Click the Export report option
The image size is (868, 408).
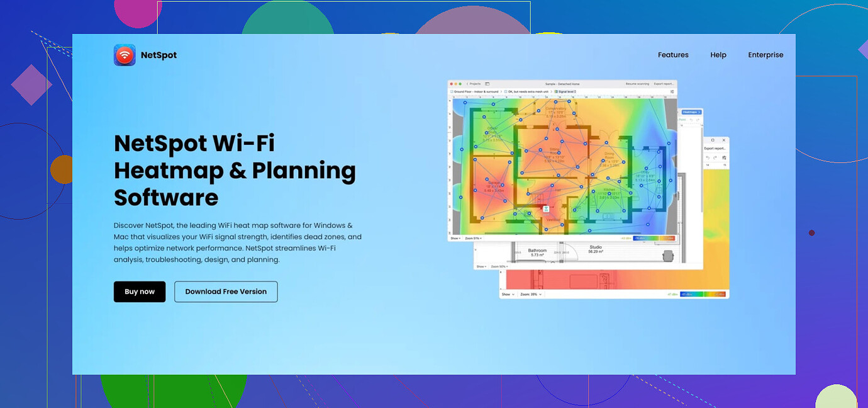(664, 84)
